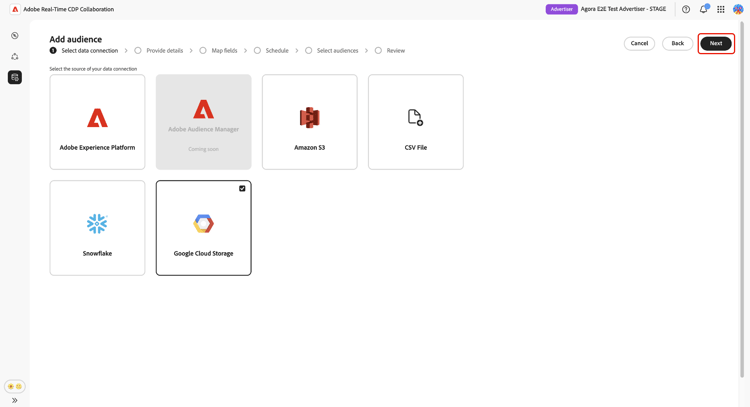The image size is (750, 407).
Task: Open the notifications bell
Action: pos(704,9)
